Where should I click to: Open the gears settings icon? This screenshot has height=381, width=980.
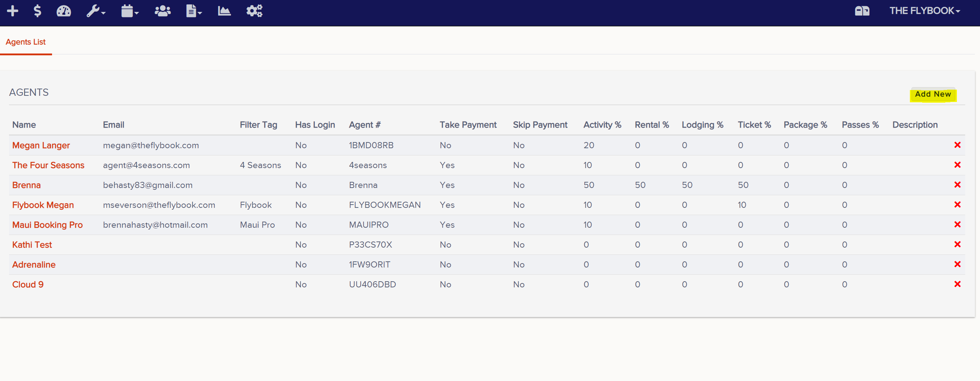[254, 10]
